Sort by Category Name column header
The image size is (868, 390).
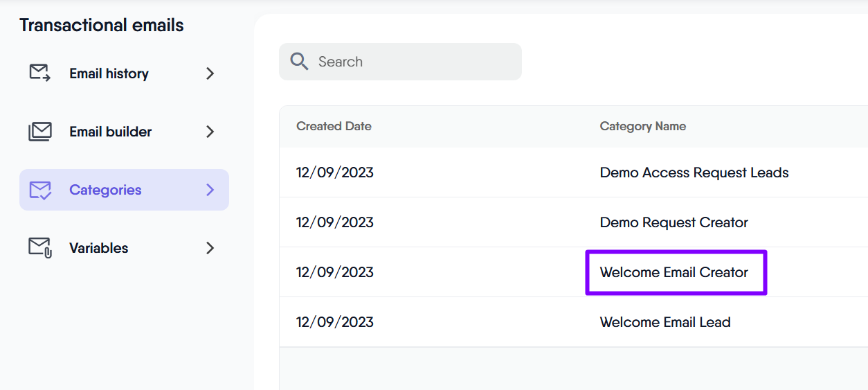click(642, 126)
